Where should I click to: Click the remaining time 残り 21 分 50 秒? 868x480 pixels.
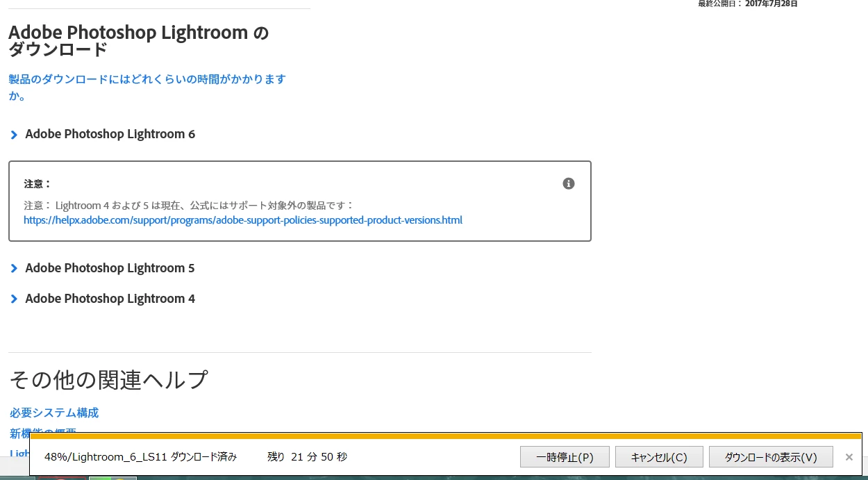point(308,457)
